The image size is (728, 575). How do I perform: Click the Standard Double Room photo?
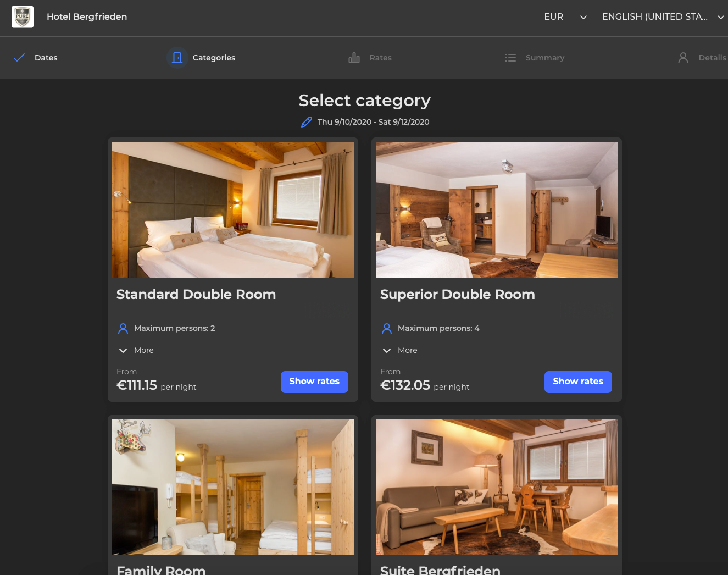[233, 210]
